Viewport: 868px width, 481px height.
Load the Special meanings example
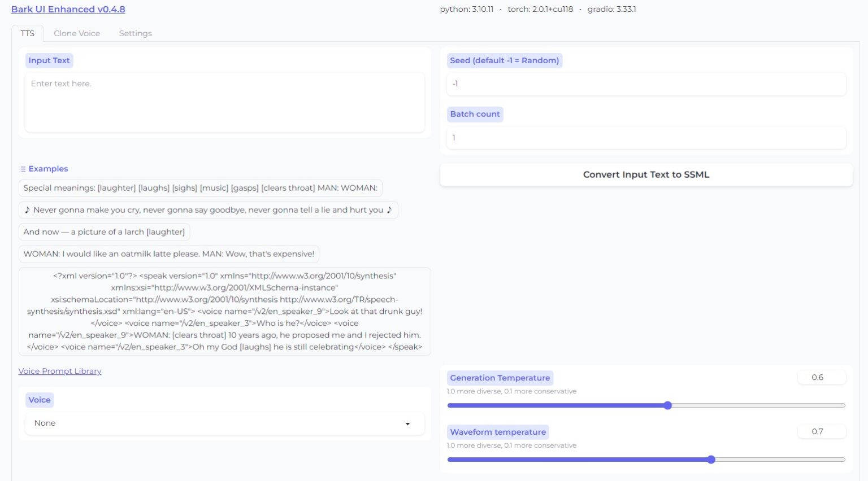200,188
